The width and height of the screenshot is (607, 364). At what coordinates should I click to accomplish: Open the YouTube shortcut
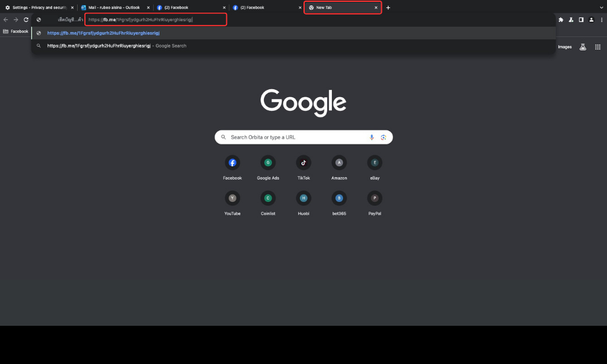(x=232, y=203)
